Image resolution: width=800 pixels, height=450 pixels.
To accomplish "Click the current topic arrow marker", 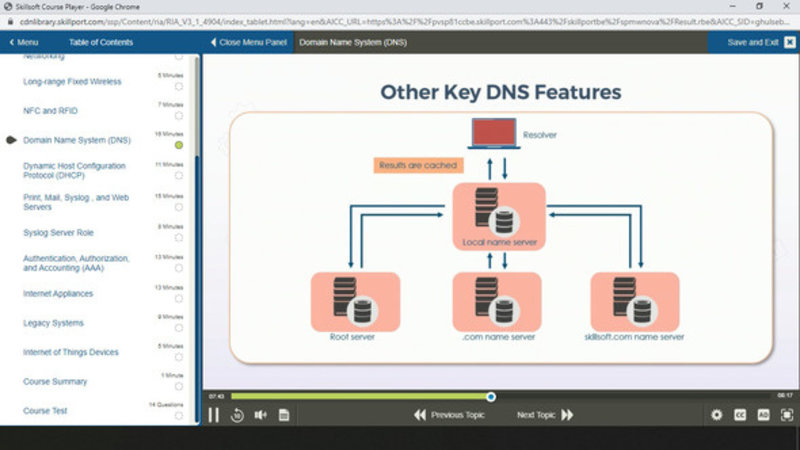I will click(11, 140).
